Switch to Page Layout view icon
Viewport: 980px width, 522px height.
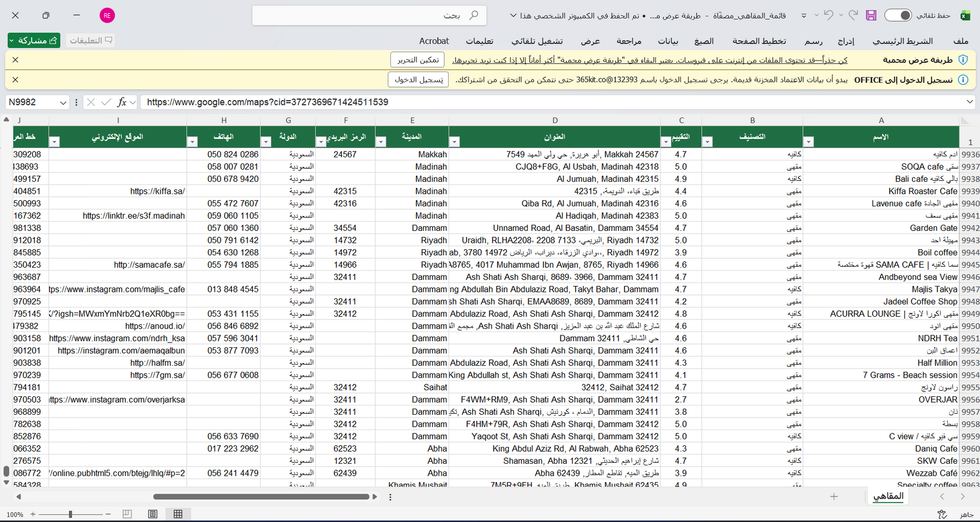pos(153,514)
